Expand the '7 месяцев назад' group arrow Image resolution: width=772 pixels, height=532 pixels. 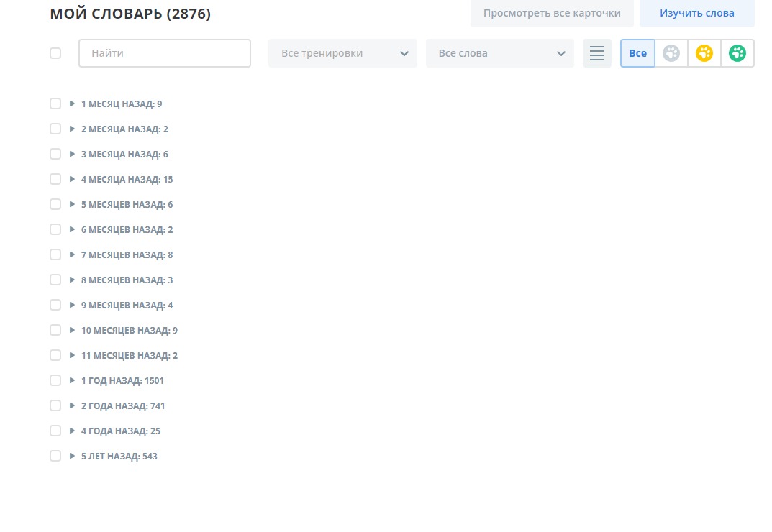72,254
